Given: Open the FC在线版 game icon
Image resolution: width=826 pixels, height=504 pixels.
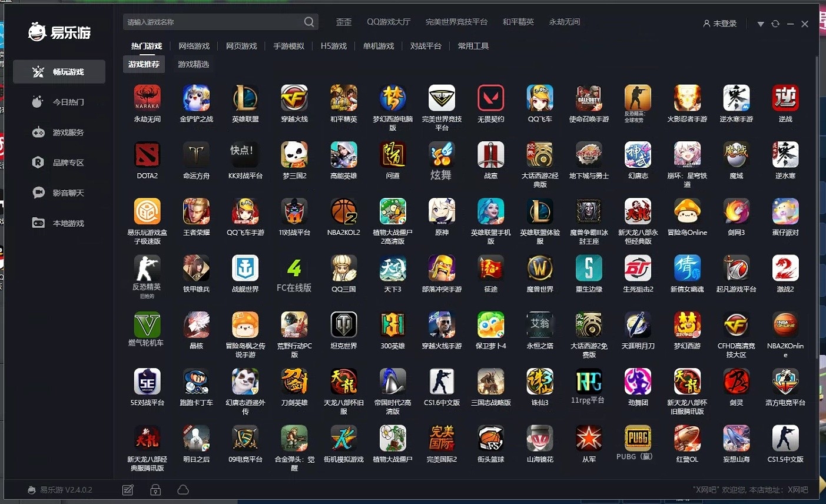Looking at the screenshot, I should click(294, 268).
